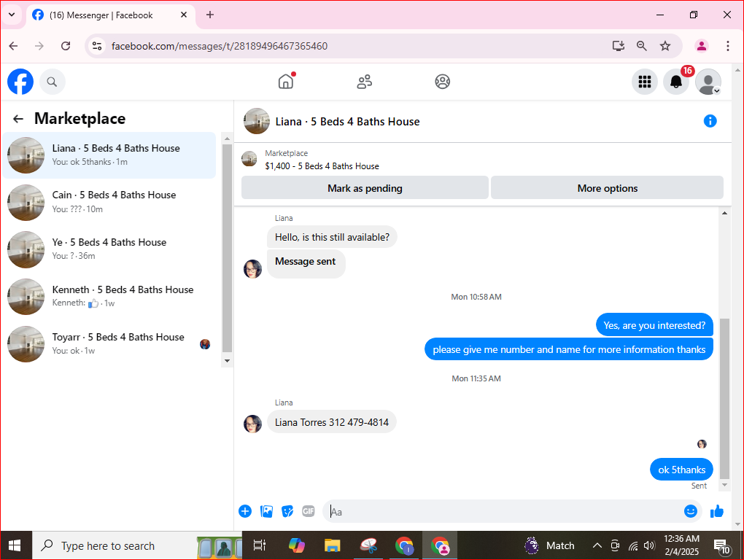
Task: Open the Chrome profile avatar
Action: point(701,46)
